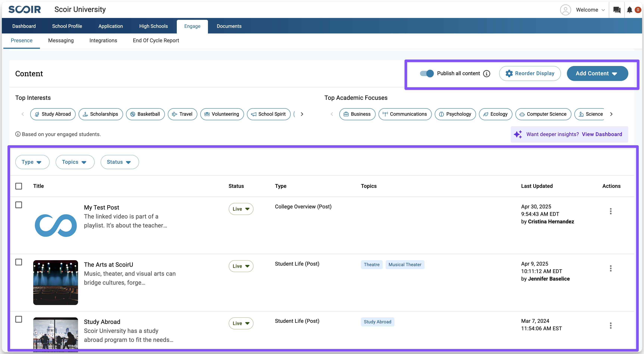Click the info icon beside Publish all content
644x354 pixels.
[486, 74]
